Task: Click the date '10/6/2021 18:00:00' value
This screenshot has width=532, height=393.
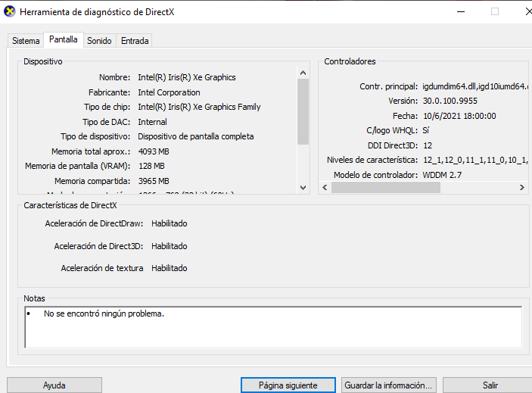Action: point(459,116)
